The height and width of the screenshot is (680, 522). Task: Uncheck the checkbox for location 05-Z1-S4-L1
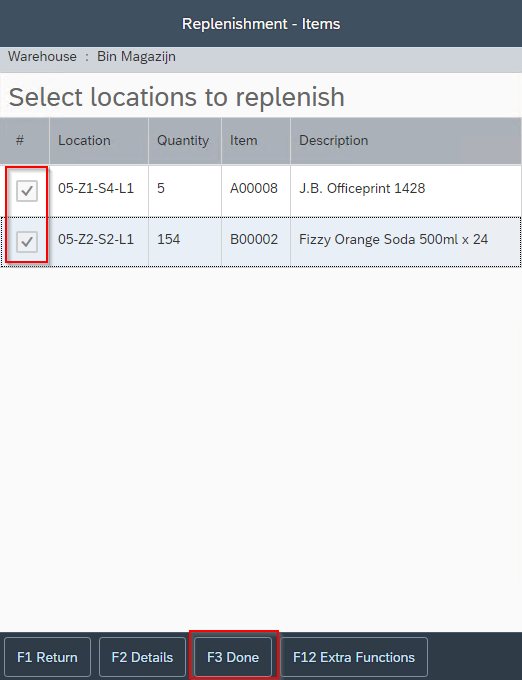click(x=27, y=191)
